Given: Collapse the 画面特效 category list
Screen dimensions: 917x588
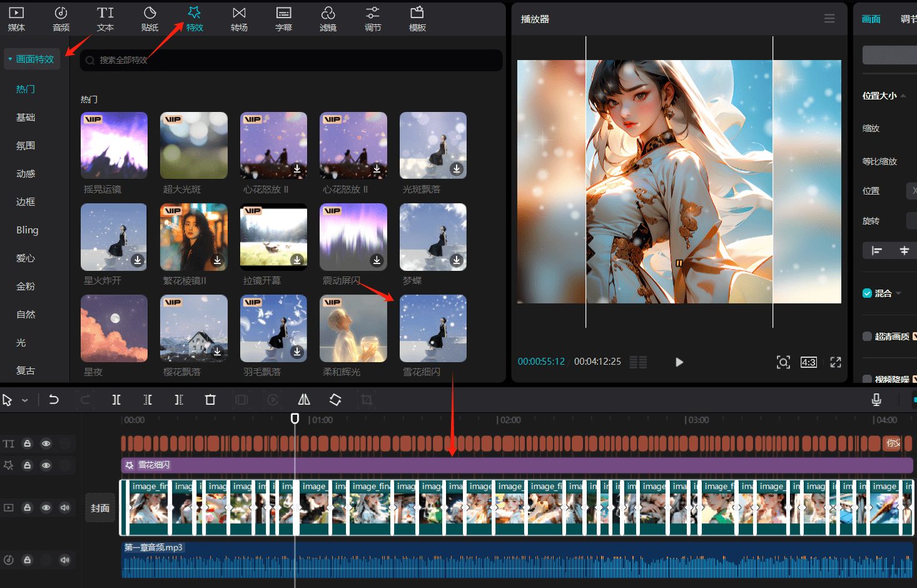Looking at the screenshot, I should [32, 59].
